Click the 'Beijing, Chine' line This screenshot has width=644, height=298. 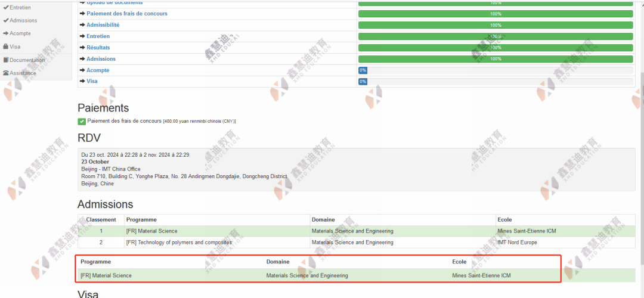pos(98,184)
